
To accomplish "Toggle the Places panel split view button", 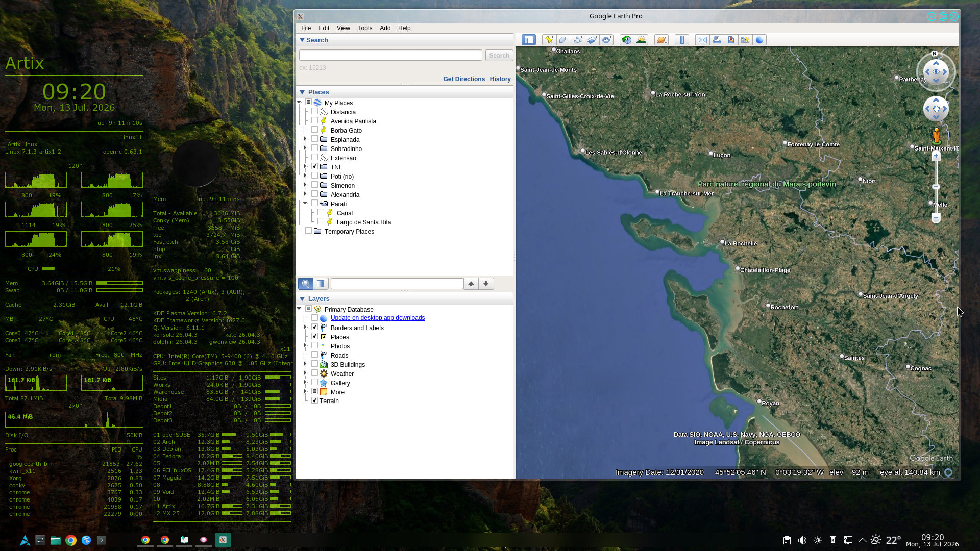I will pos(321,284).
